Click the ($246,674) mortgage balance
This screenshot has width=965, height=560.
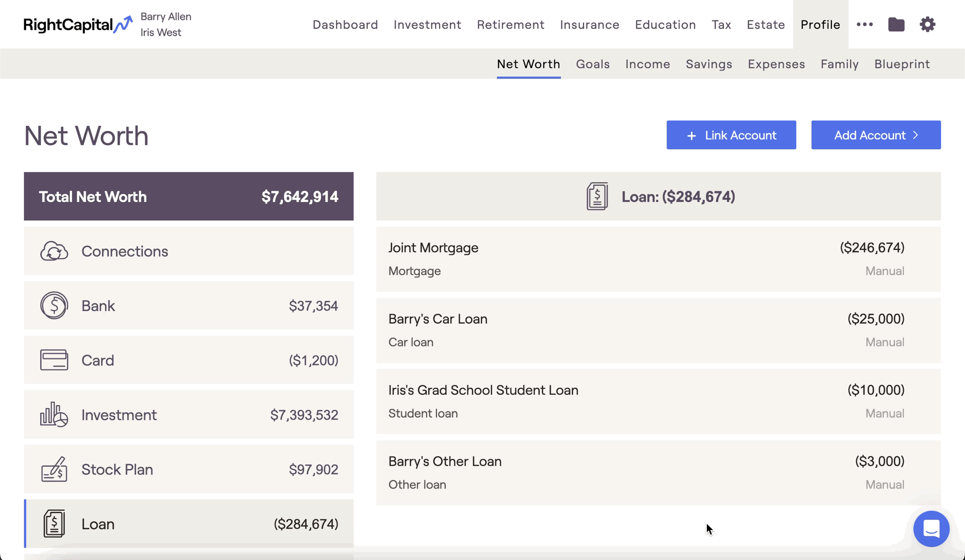(x=872, y=247)
